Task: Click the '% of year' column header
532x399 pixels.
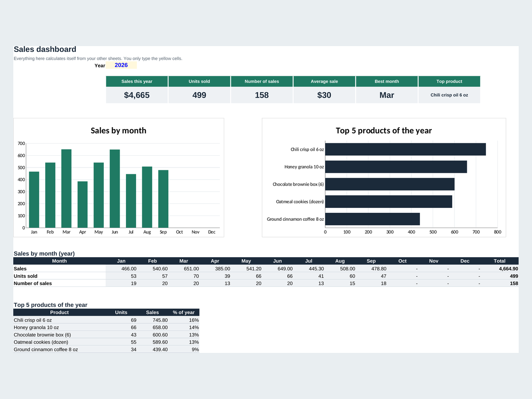Action: tap(184, 313)
